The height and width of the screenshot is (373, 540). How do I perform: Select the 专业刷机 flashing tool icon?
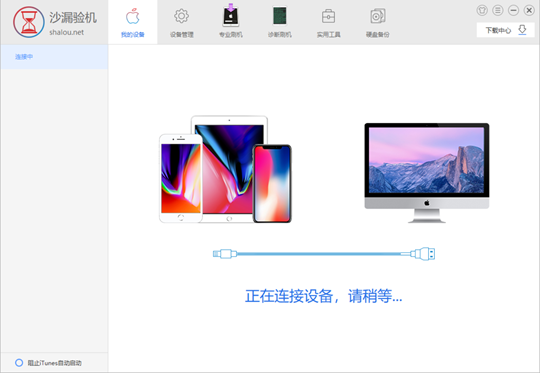click(231, 15)
